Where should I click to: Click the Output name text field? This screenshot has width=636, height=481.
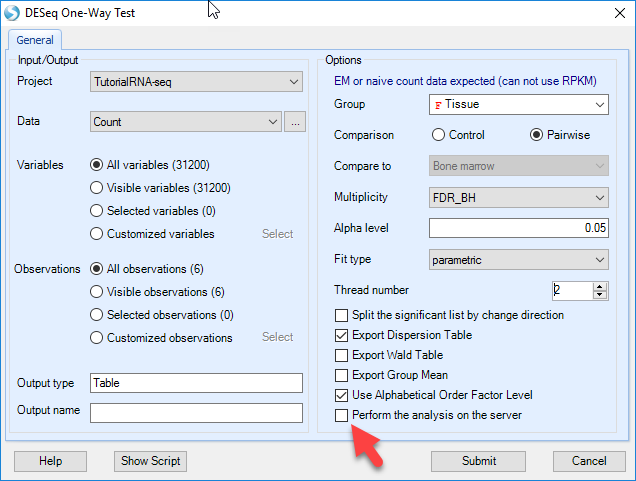196,413
